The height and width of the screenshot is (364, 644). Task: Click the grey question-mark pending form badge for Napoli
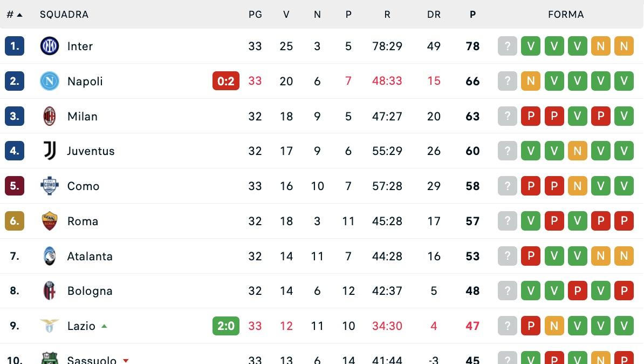point(507,81)
